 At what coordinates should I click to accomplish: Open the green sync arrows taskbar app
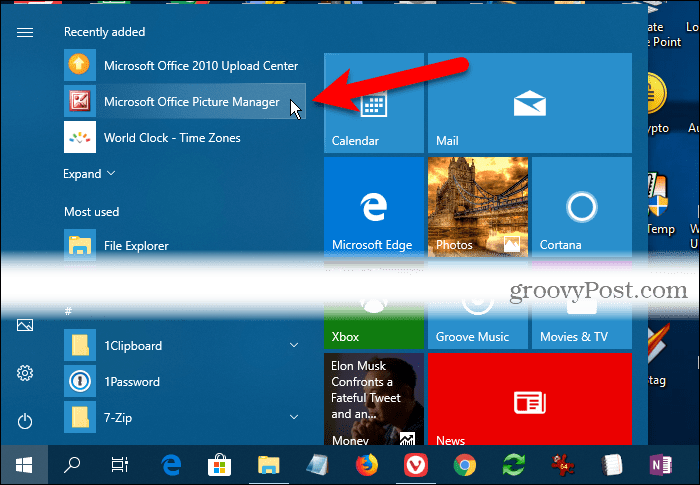pyautogui.click(x=513, y=465)
